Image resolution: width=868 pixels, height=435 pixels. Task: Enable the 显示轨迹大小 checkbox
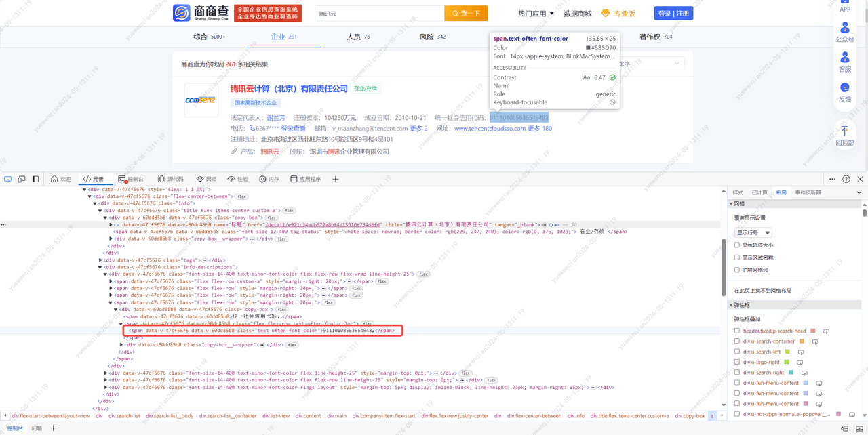[737, 245]
